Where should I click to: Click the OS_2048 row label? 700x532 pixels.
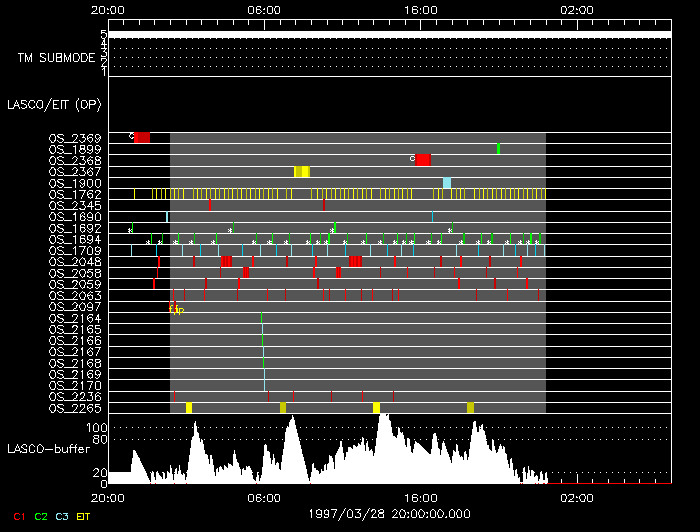[75, 262]
